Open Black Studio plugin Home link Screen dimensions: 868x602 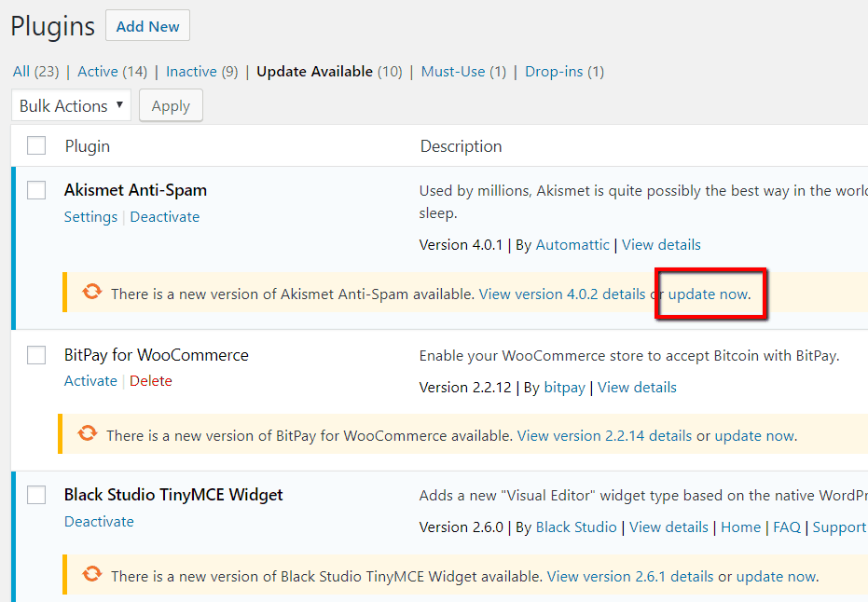[740, 527]
